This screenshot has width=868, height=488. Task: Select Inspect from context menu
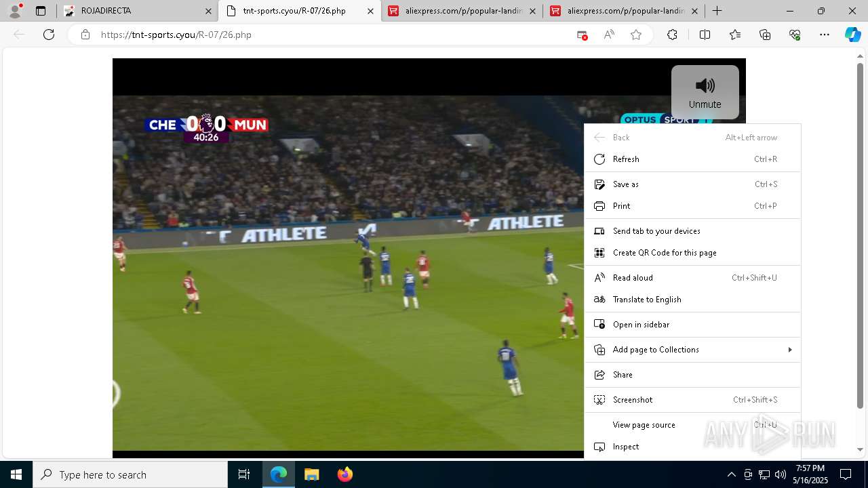coord(692,447)
